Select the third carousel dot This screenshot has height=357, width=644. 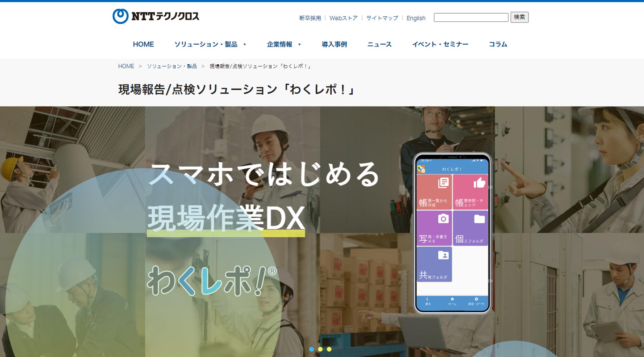329,349
